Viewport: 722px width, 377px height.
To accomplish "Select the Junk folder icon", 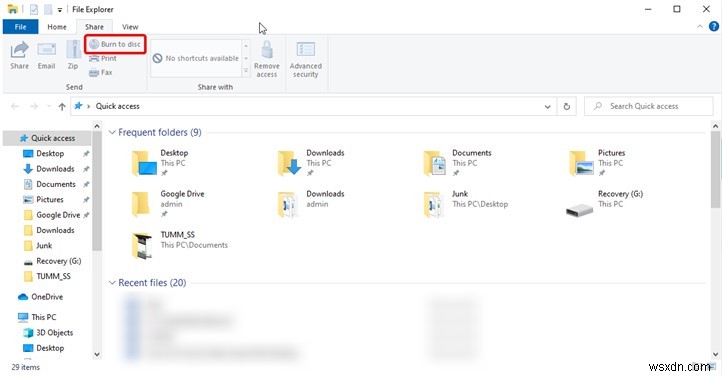I will tap(433, 204).
